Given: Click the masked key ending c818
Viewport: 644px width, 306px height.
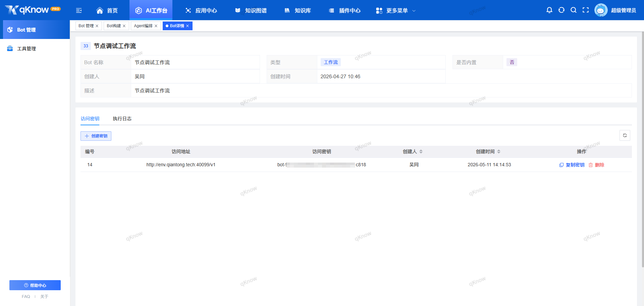Looking at the screenshot, I should (x=322, y=165).
